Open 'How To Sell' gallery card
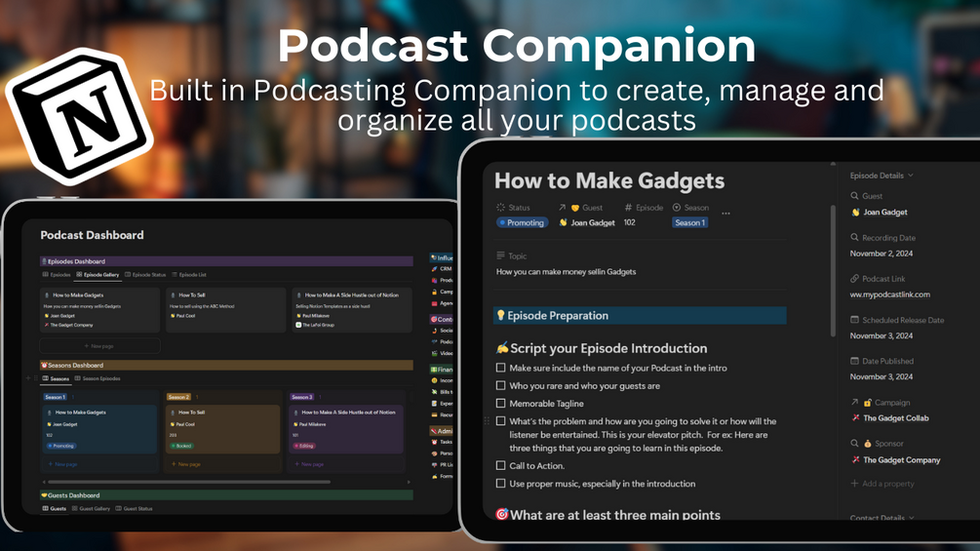The image size is (980, 551). pos(225,310)
